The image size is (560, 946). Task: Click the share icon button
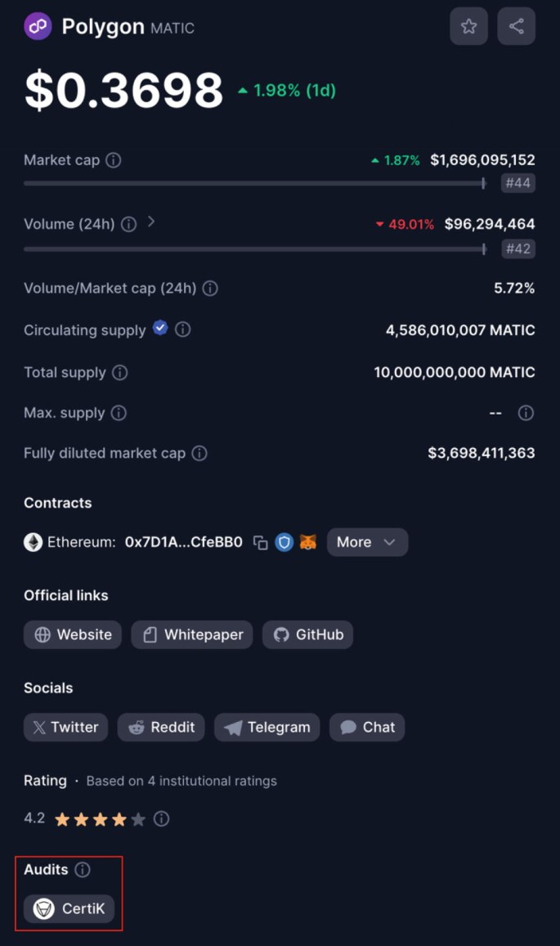(516, 26)
